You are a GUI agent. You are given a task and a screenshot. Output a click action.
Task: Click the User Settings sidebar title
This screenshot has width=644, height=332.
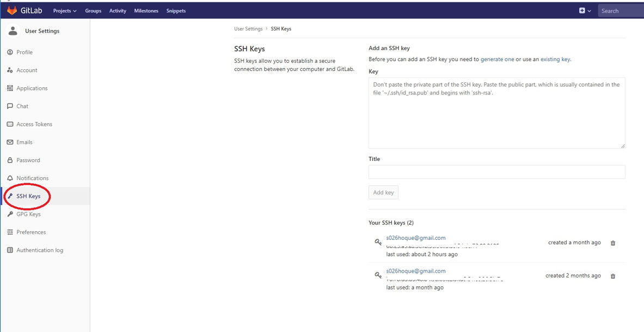tap(42, 31)
